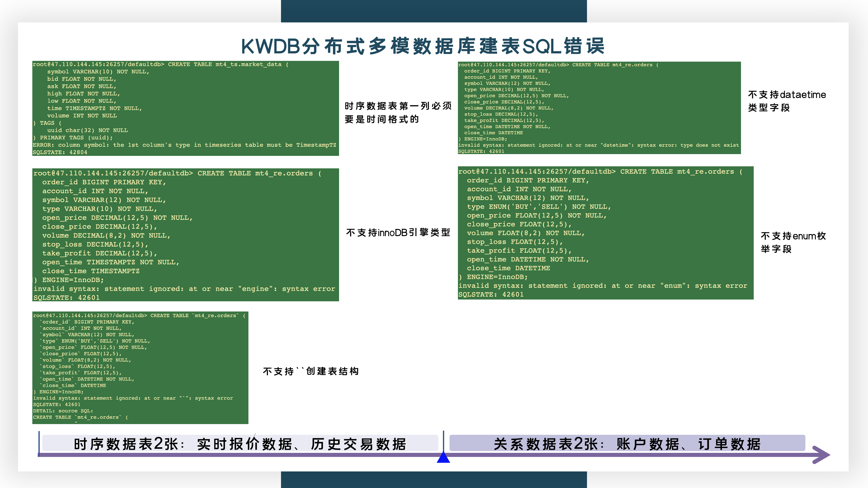Open the terminal screenshot with the "enum" syntax error
The width and height of the screenshot is (868, 488).
click(606, 233)
